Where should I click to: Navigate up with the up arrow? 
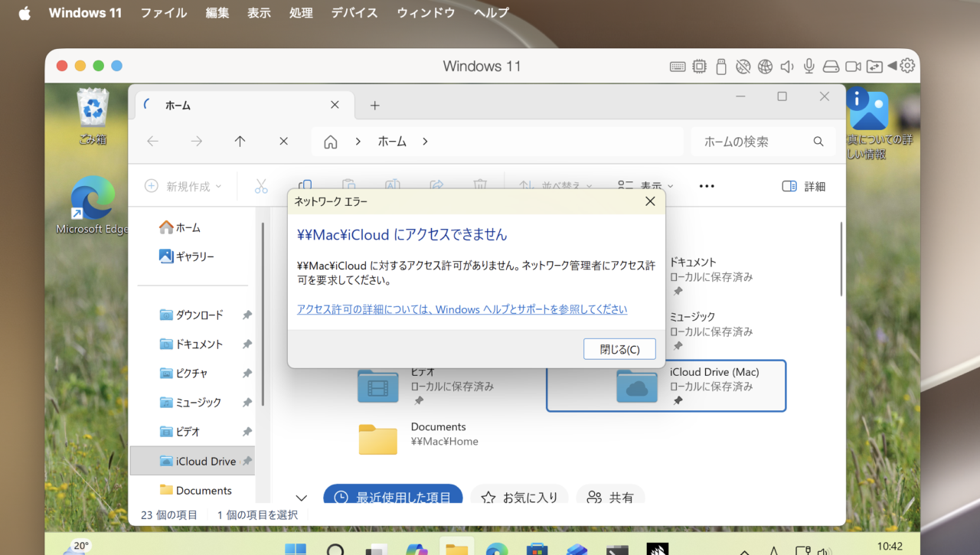tap(240, 142)
